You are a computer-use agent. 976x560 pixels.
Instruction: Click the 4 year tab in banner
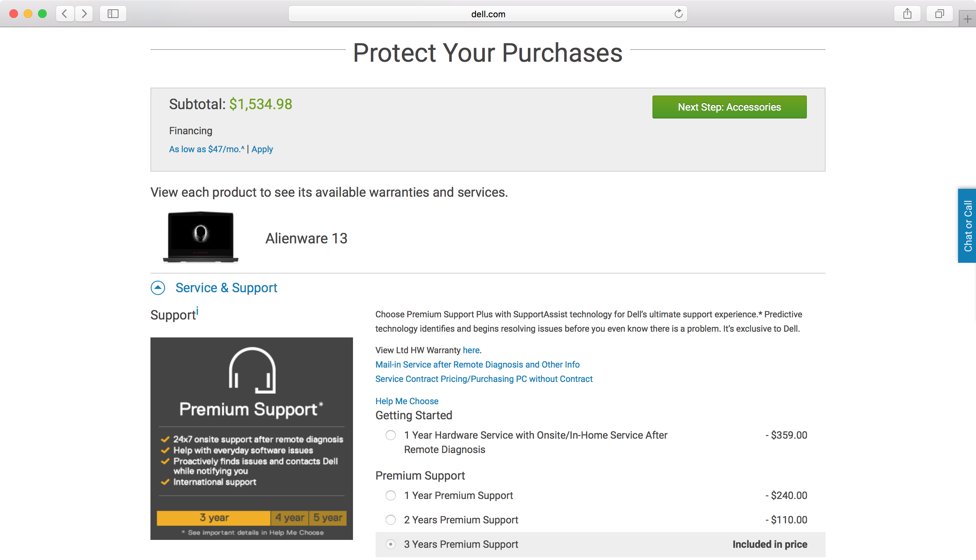click(290, 518)
